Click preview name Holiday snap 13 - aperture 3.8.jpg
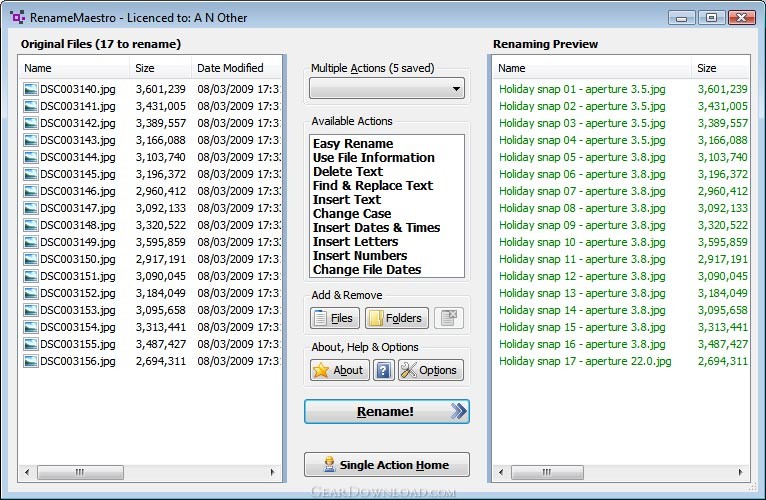766x500 pixels. tap(582, 293)
